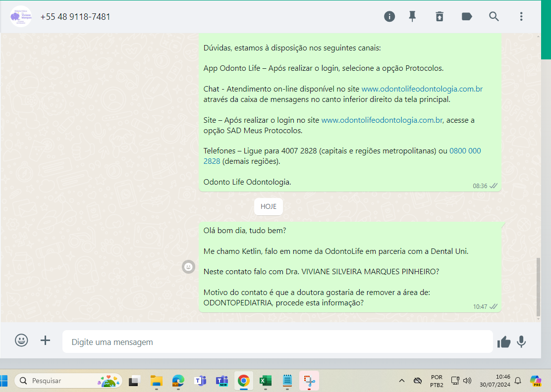The width and height of the screenshot is (551, 392).
Task: Open the Copilot preview icon
Action: 536,381
